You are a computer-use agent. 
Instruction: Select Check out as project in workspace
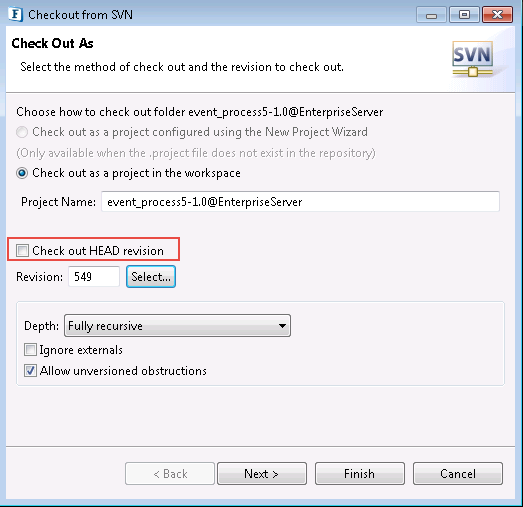click(22, 173)
